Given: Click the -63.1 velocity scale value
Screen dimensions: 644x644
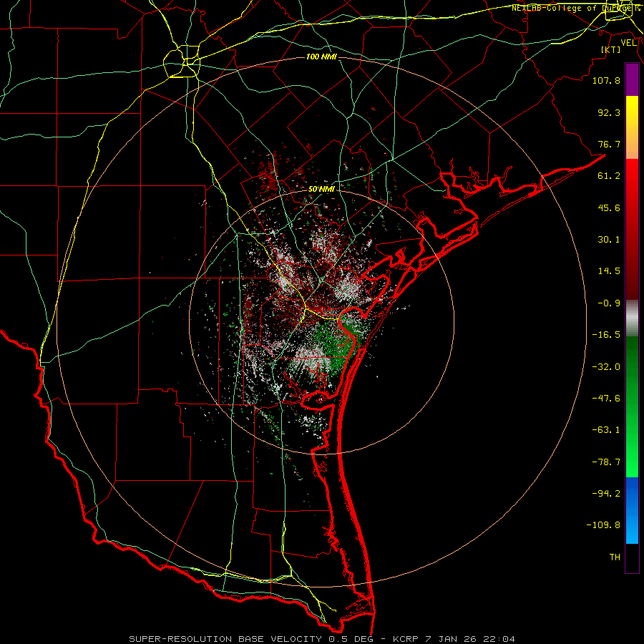Looking at the screenshot, I should [606, 430].
